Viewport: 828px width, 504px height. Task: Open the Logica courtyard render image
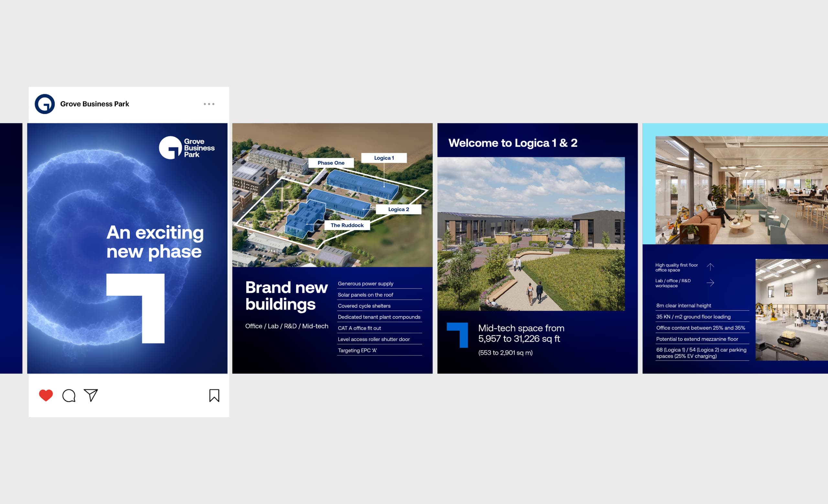pos(531,234)
